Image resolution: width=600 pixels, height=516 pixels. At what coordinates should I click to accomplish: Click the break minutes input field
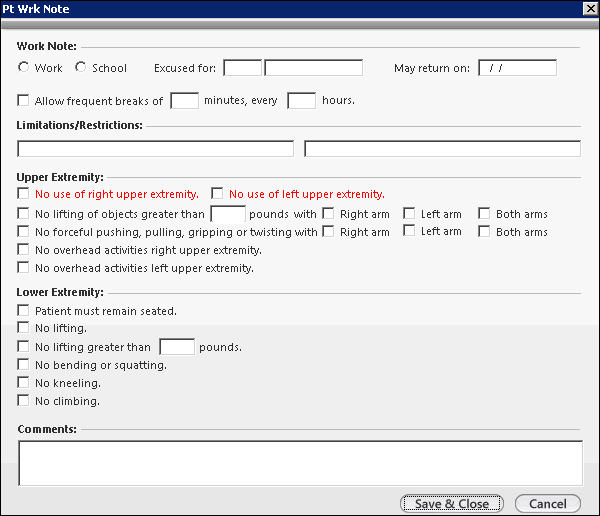[x=184, y=101]
